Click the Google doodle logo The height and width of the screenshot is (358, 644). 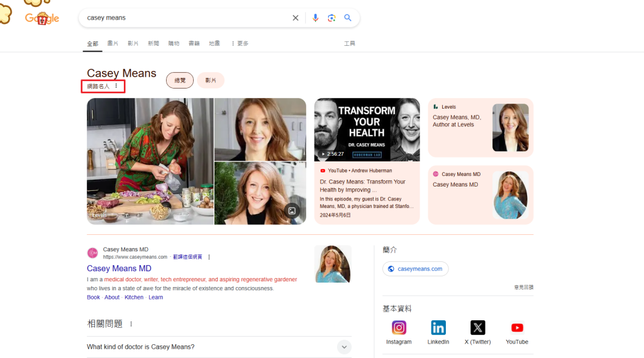pos(42,18)
